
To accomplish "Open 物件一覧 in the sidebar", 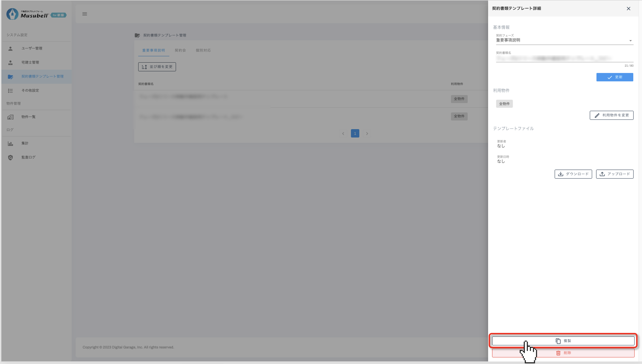I will [28, 117].
